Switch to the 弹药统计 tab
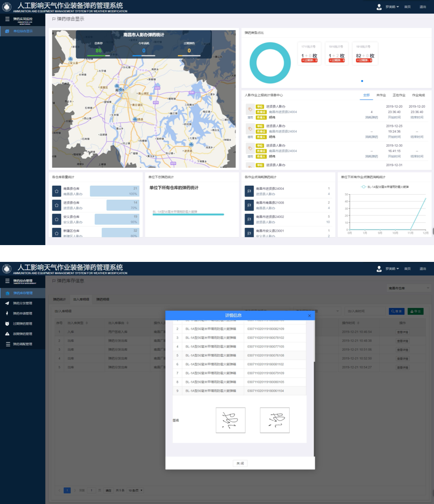This screenshot has width=434, height=504. (x=59, y=299)
